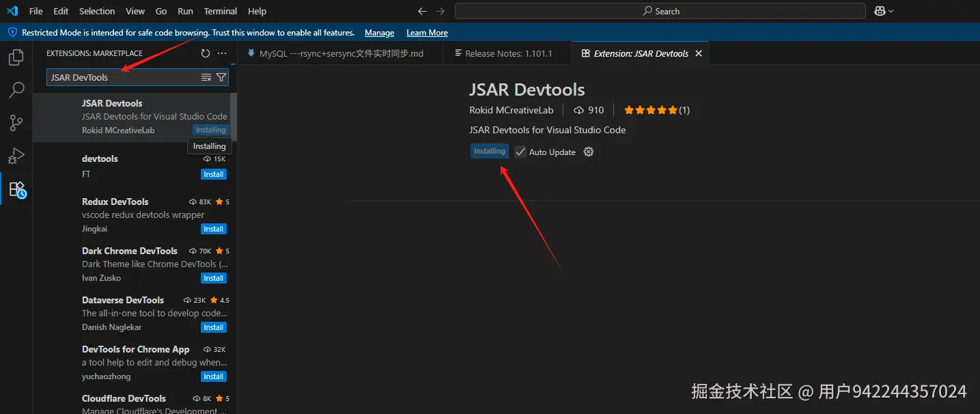Open the Extensions view icon
The height and width of the screenshot is (414, 980).
pyautogui.click(x=17, y=189)
